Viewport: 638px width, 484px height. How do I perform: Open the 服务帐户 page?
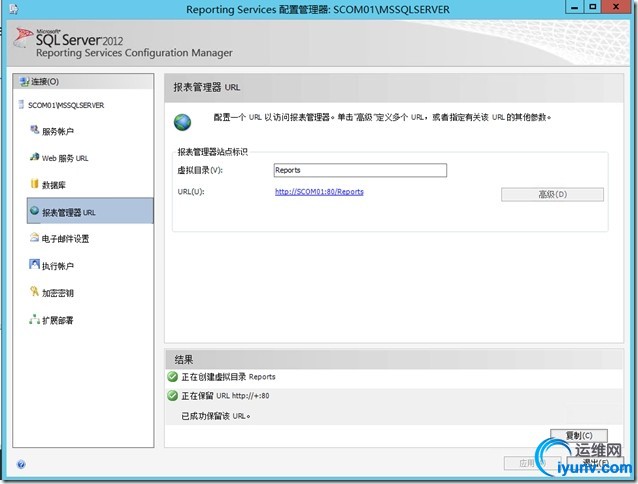pyautogui.click(x=58, y=131)
